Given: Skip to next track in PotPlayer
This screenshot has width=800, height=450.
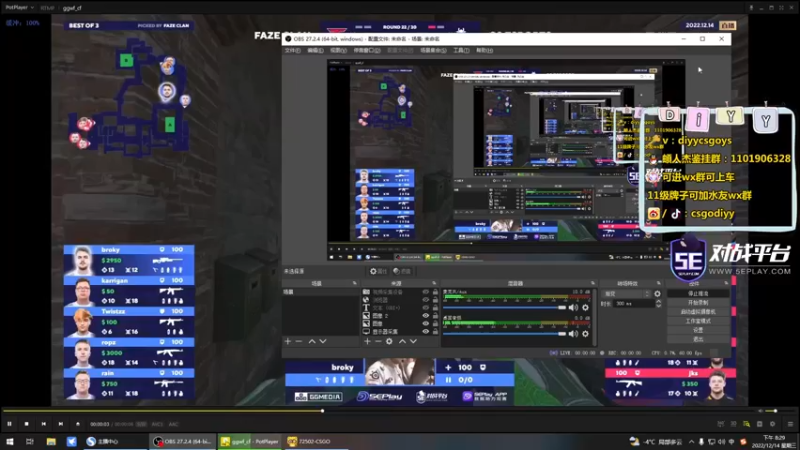Looking at the screenshot, I should click(61, 424).
